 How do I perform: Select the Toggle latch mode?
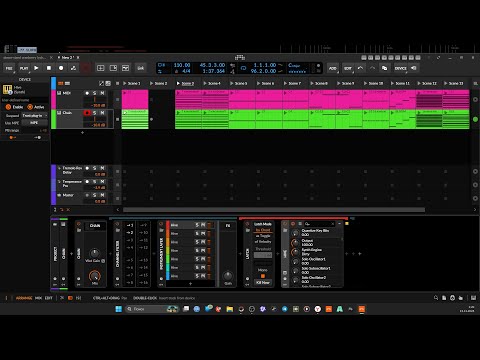(x=263, y=236)
